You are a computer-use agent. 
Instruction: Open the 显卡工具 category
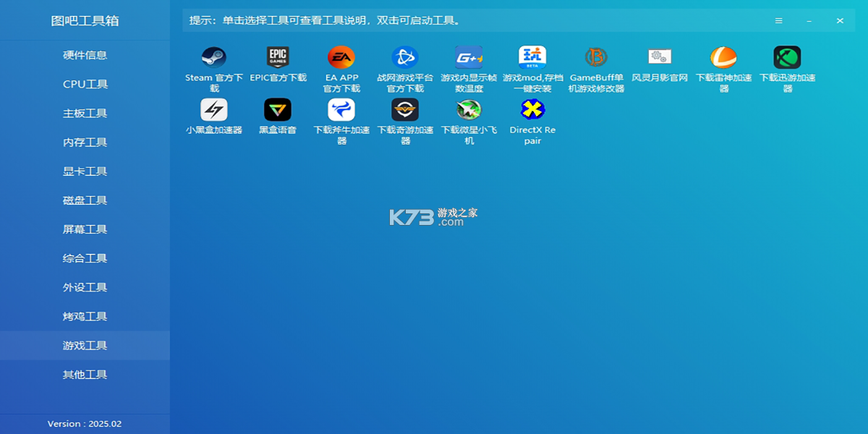coord(85,171)
